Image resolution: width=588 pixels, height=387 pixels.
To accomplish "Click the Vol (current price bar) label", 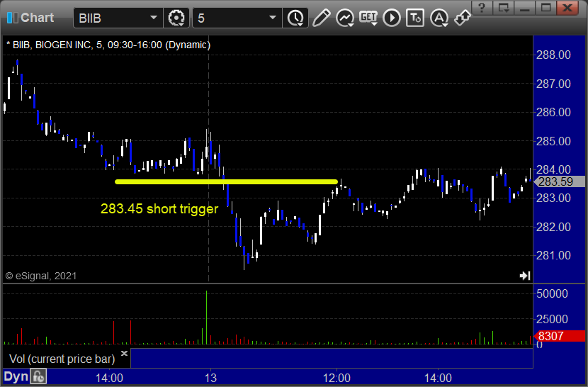I will pyautogui.click(x=62, y=359).
